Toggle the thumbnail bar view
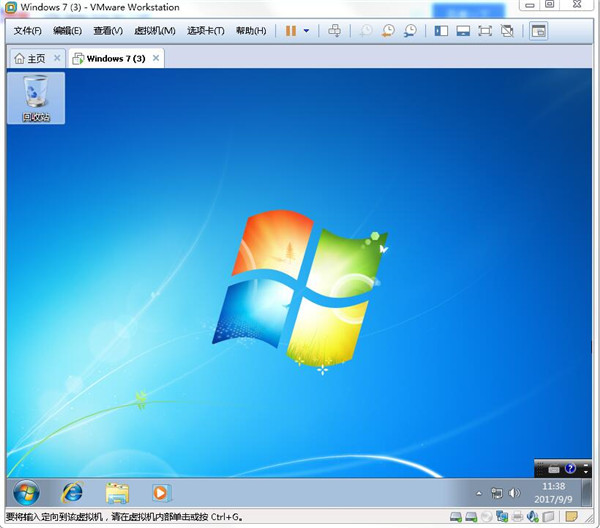600x528 pixels. [x=463, y=31]
